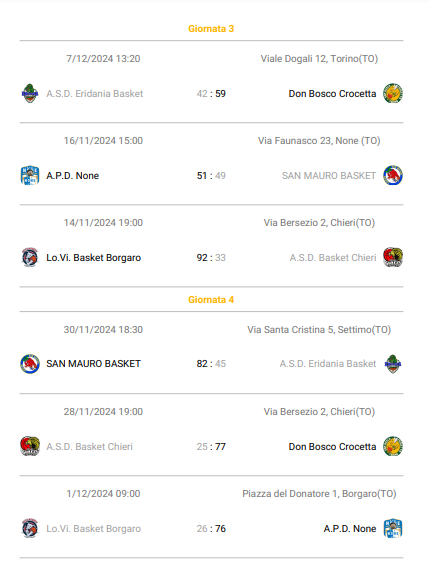Viewport: 430px width, 564px height.
Task: Select Lo.Vi. Basket Borgaro logo beside 92:33
Action: click(30, 258)
